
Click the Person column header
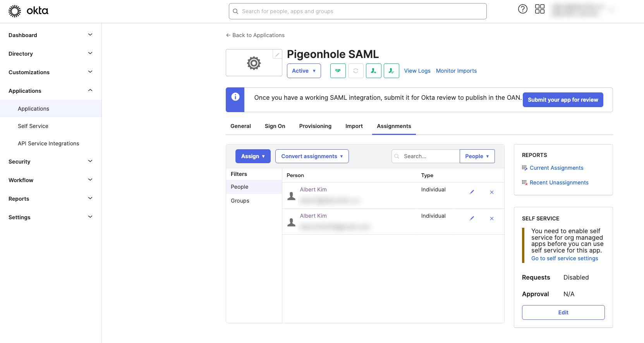[295, 175]
